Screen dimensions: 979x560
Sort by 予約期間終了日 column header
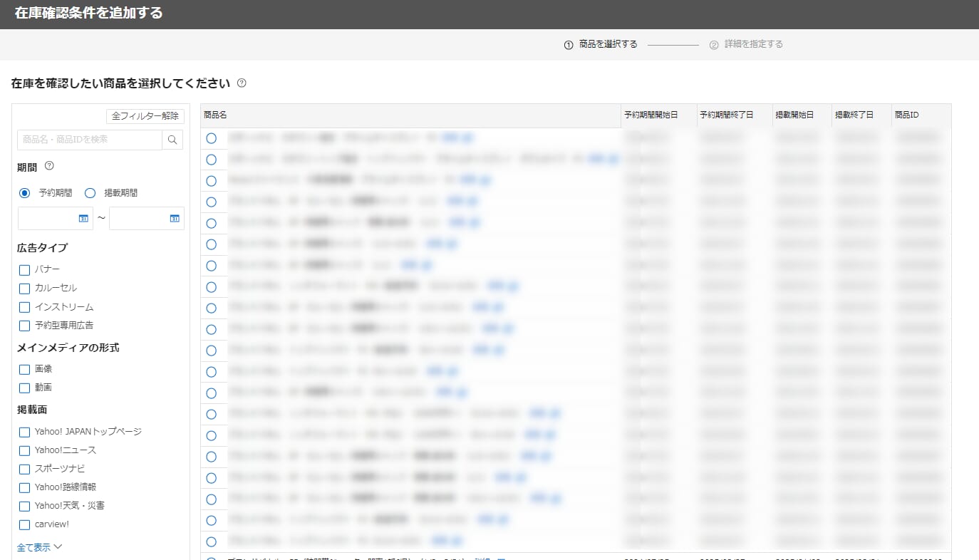pos(735,115)
